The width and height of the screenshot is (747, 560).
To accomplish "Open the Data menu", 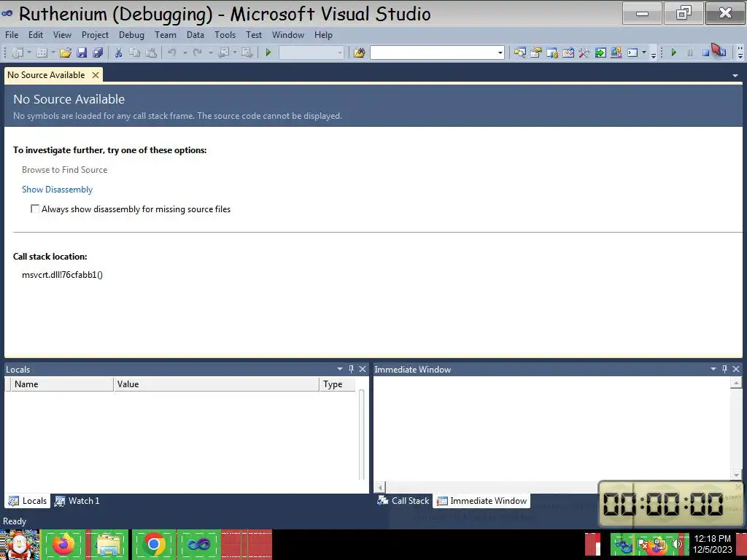I will 196,35.
